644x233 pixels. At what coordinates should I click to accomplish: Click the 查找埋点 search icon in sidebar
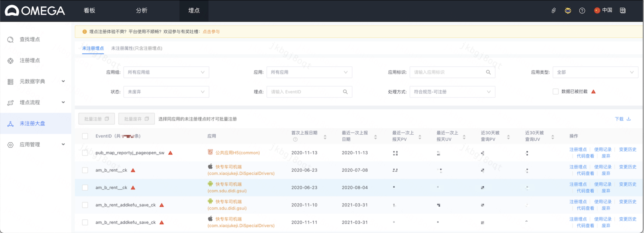[10, 40]
